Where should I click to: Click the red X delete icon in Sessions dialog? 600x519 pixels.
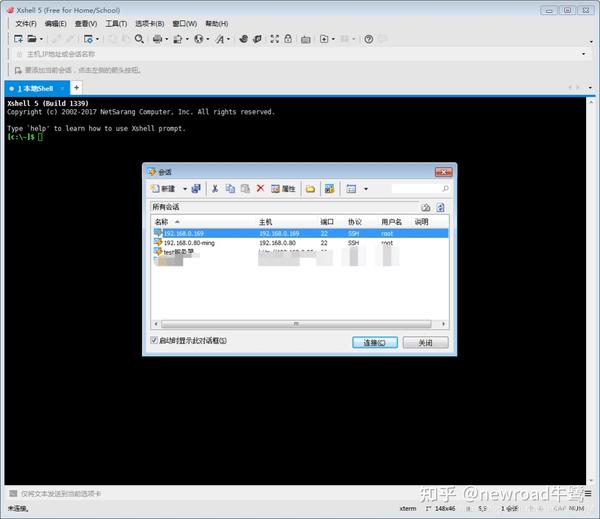pos(261,188)
